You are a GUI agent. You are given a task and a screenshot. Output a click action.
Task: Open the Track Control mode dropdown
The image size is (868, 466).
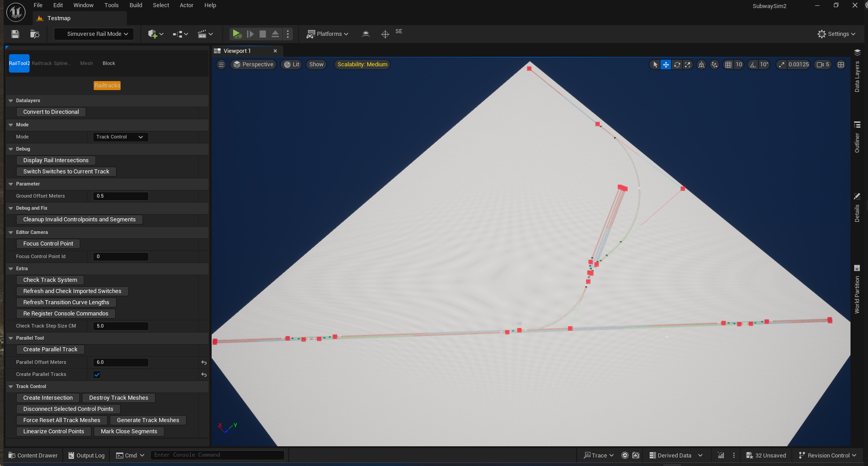120,137
